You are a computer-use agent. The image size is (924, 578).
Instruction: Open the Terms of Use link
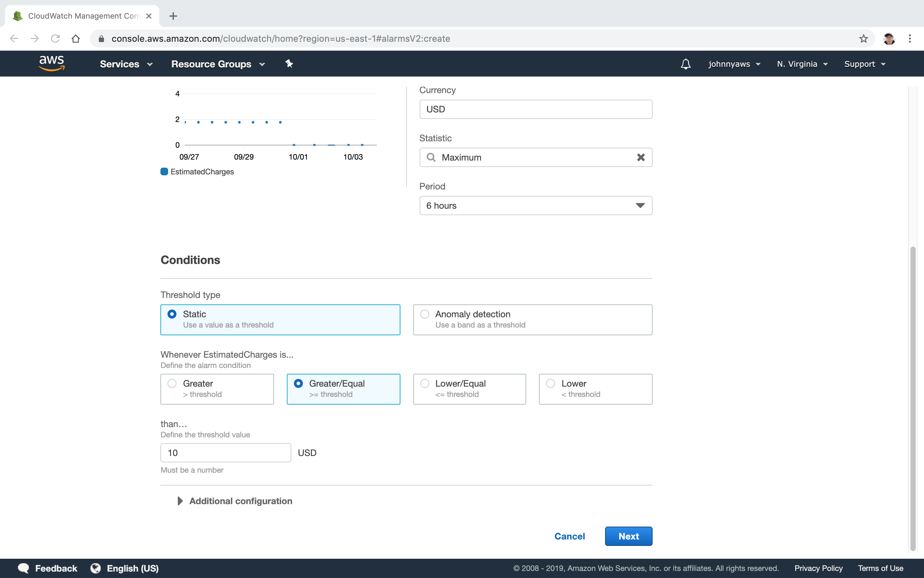point(880,568)
